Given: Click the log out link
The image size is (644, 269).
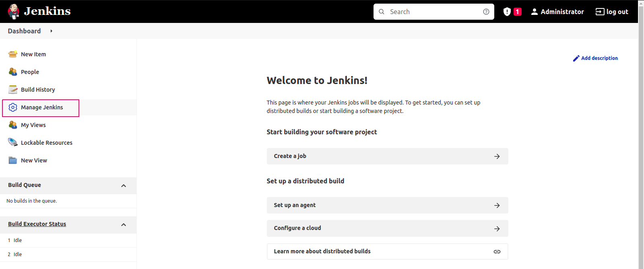Looking at the screenshot, I should coord(612,12).
